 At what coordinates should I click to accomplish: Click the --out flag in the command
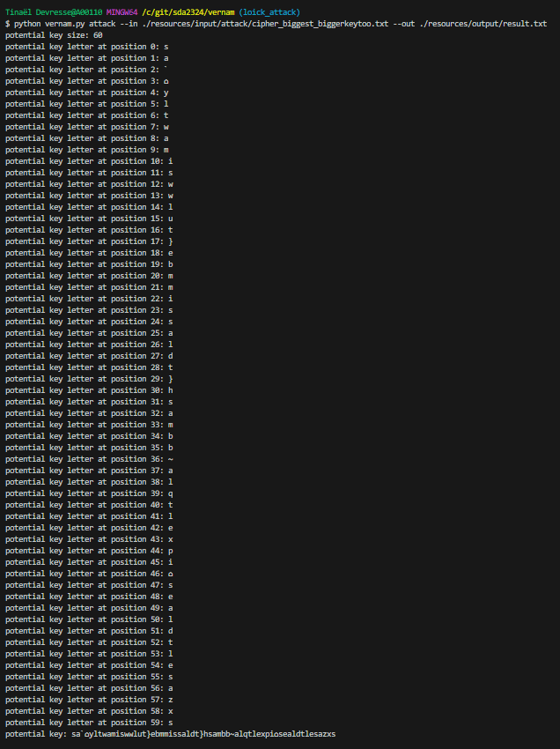(404, 24)
